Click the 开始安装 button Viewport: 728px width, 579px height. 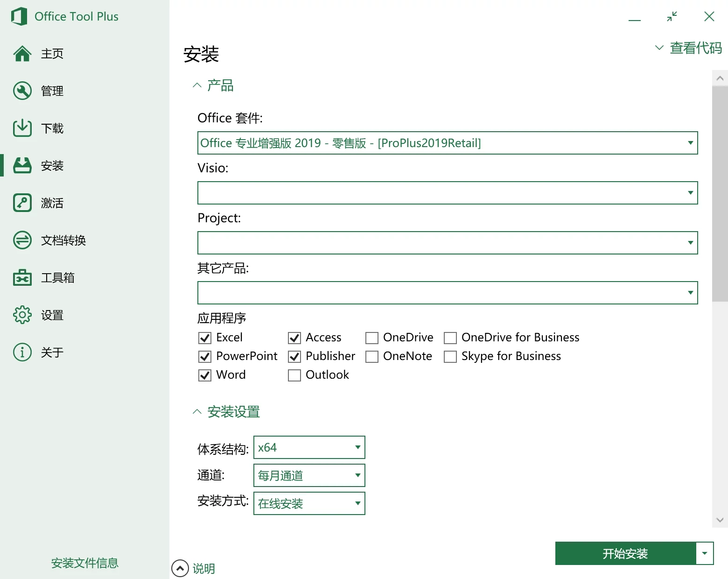tap(625, 553)
